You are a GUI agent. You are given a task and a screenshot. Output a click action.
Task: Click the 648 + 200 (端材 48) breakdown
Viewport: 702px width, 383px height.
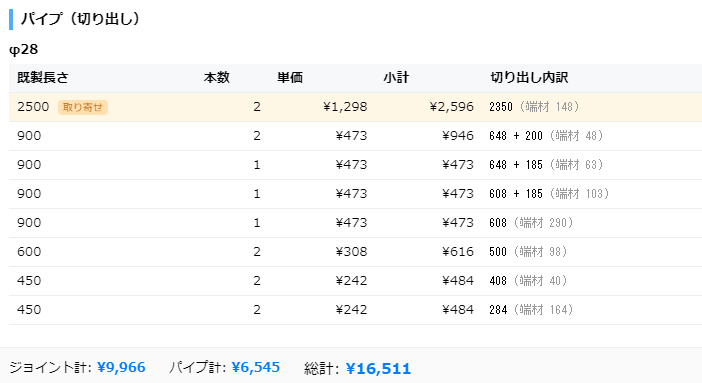546,136
